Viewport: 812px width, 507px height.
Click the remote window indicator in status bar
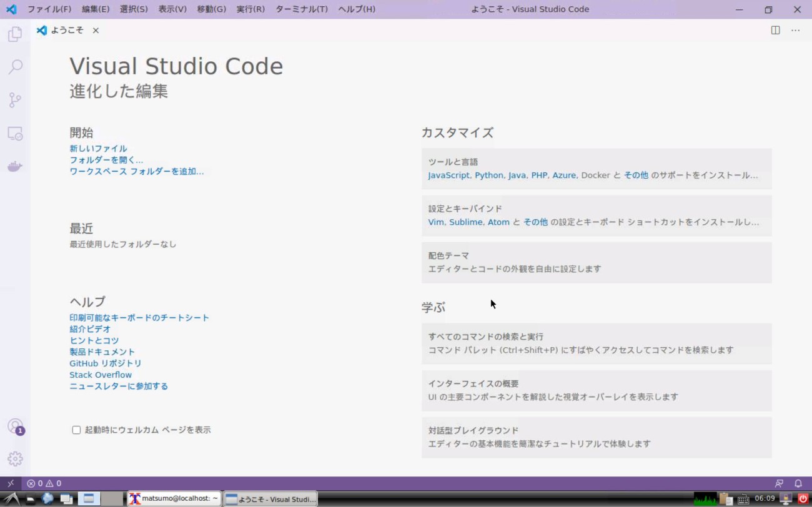(x=11, y=483)
